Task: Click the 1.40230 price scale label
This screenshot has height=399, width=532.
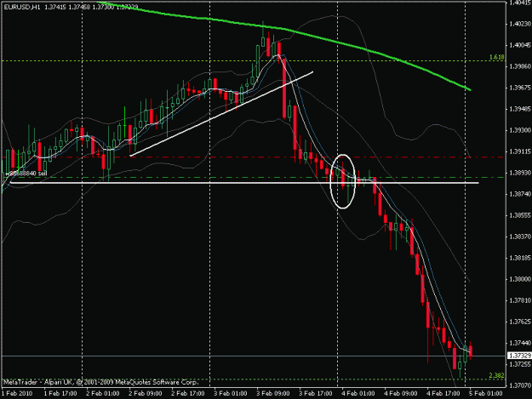Action: point(519,24)
